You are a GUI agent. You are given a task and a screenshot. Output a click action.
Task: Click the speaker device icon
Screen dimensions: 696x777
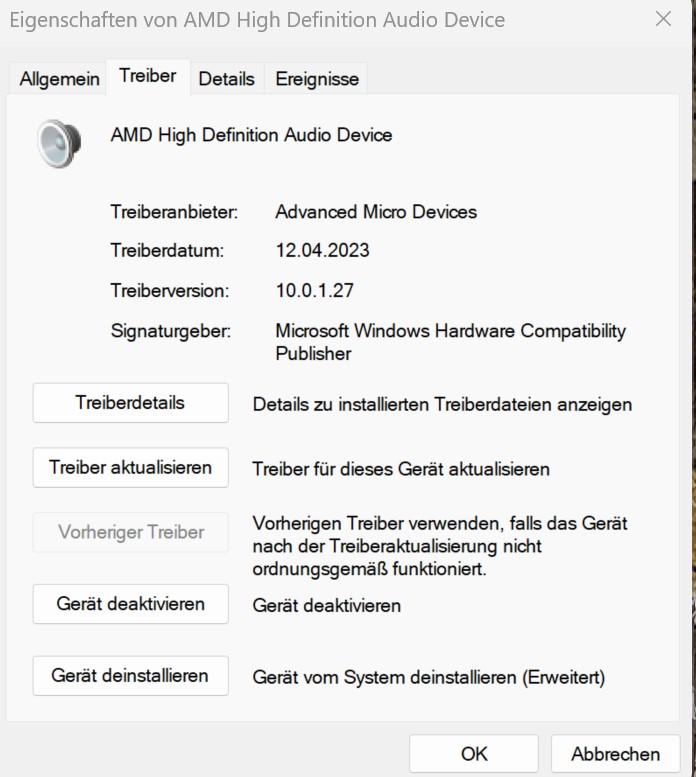point(59,144)
